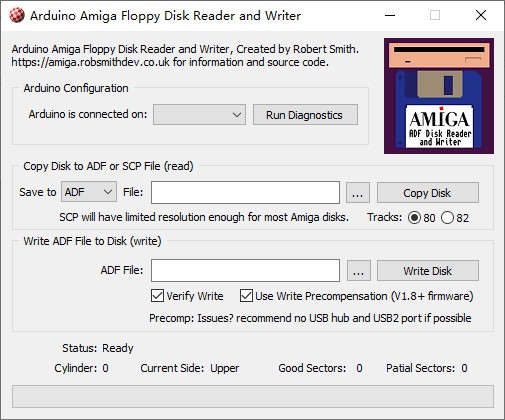
Task: Click the Amiga floppy disk logo image
Action: pyautogui.click(x=439, y=96)
